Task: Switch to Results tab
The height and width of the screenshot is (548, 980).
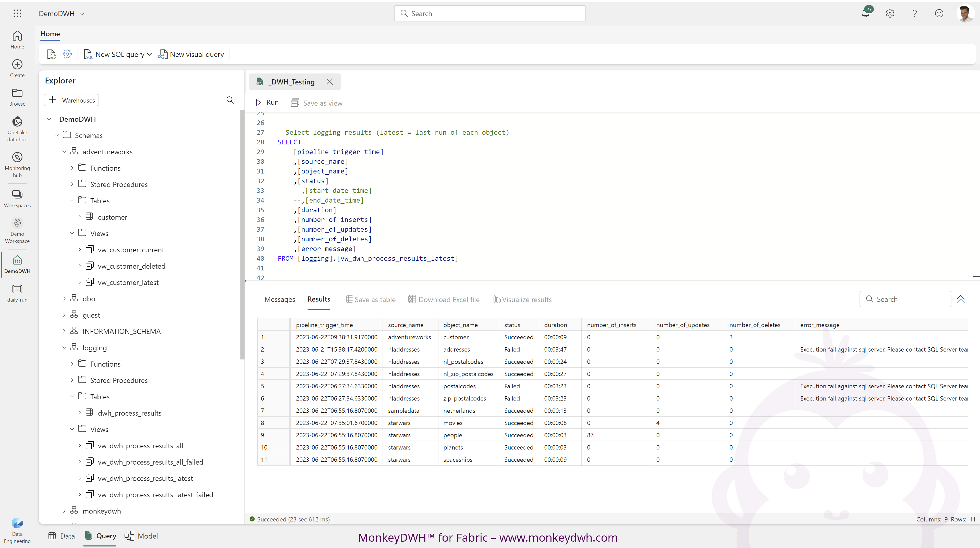Action: [x=319, y=299]
